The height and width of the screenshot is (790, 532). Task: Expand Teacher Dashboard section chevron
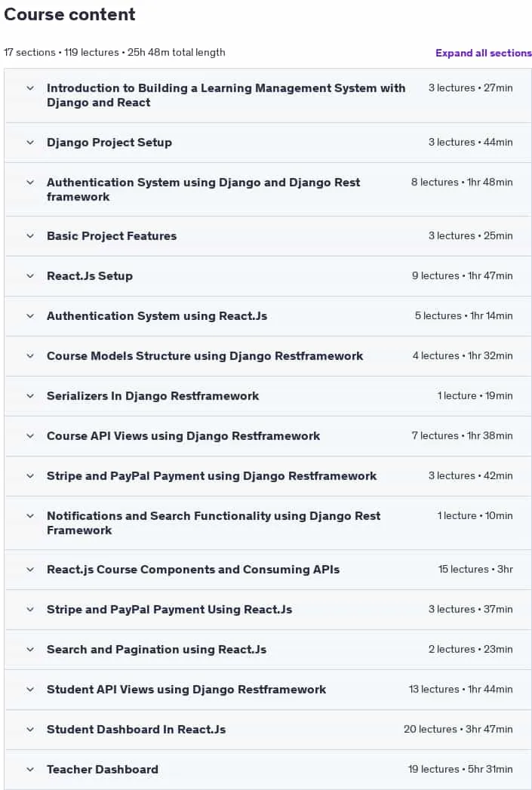coord(30,770)
